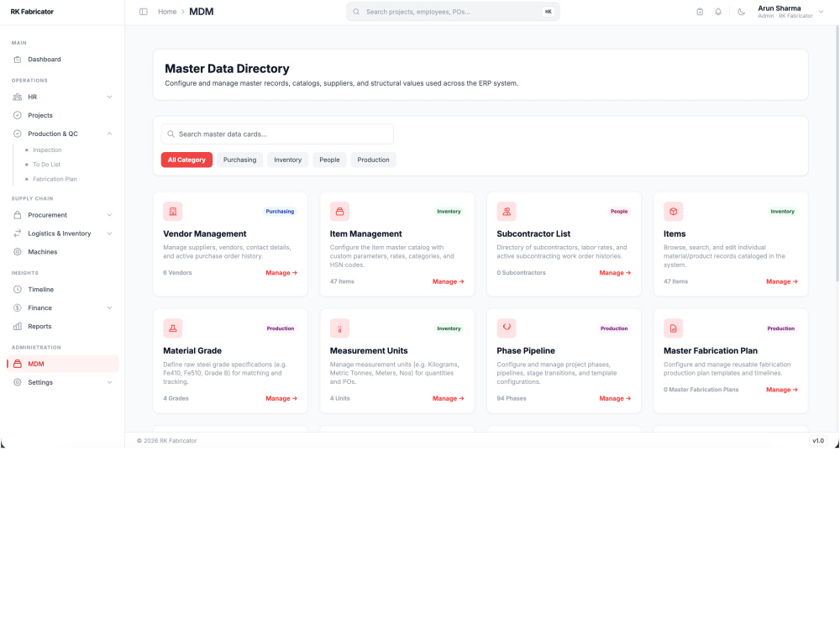Screen dimensions: 840x630
Task: Filter cards by Inventory
Action: (287, 160)
